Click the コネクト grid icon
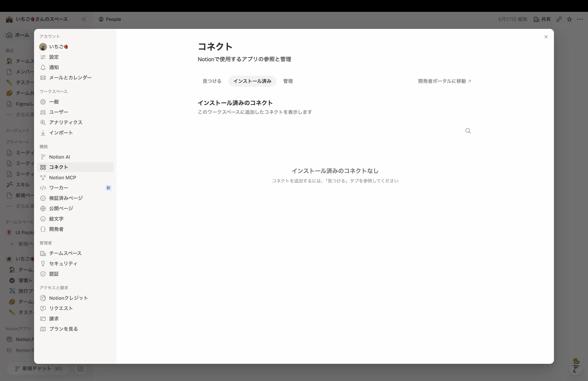 point(43,167)
